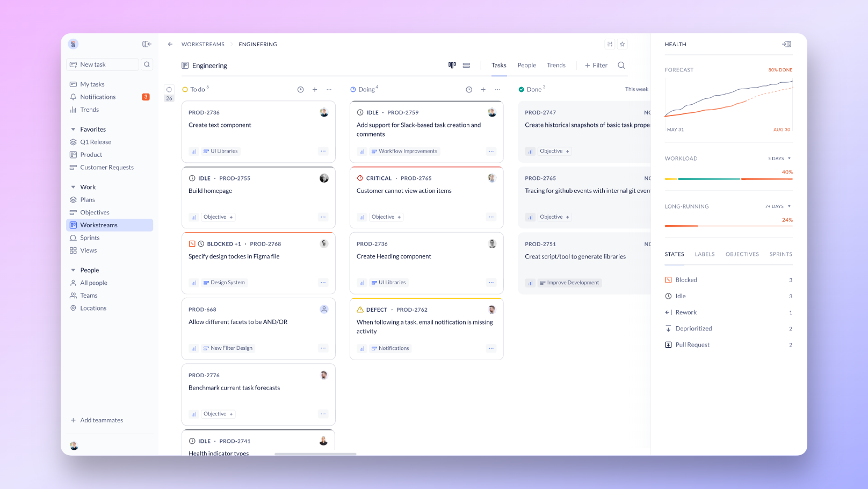Click Design System tag on PROD-2768
Screen dimensions: 868x489
(224, 283)
